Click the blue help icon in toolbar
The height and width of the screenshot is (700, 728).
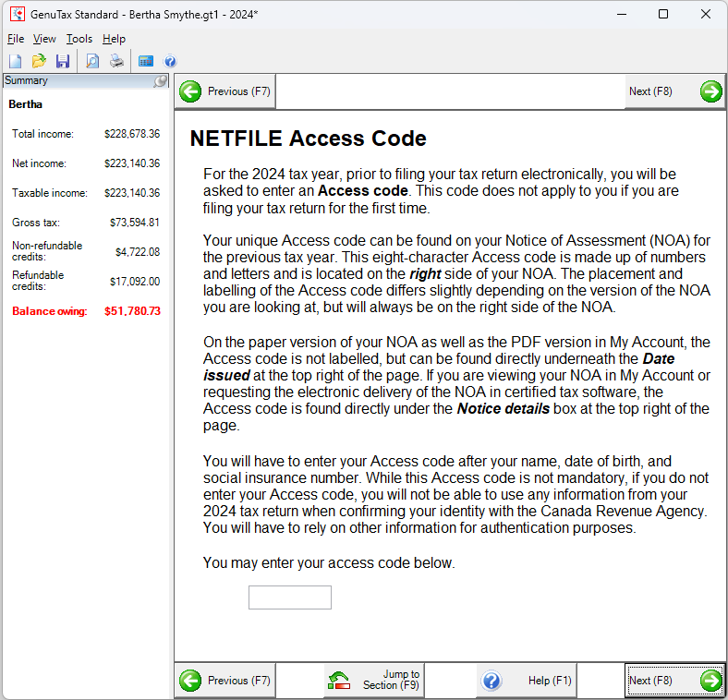click(x=170, y=61)
